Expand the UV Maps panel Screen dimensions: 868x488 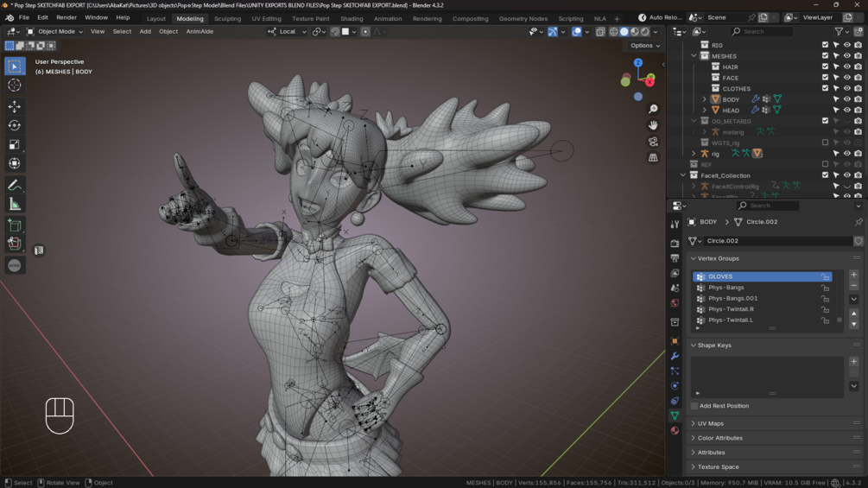click(694, 424)
